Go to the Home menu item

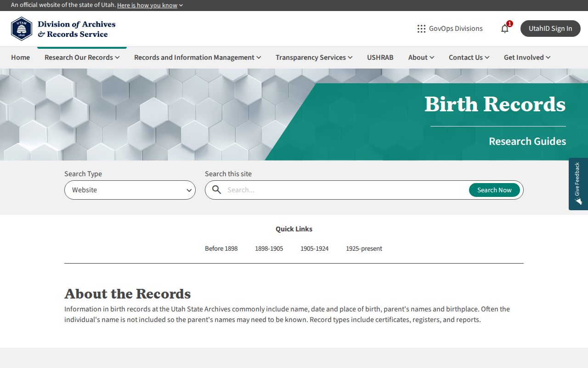click(21, 57)
